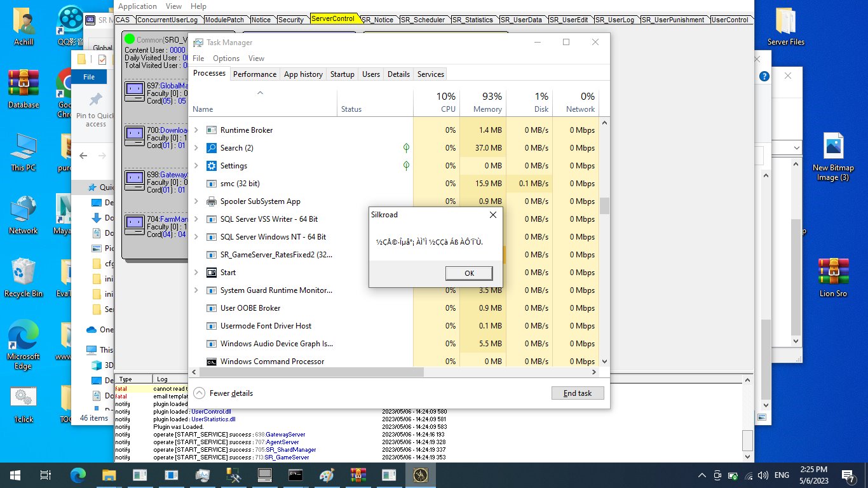Open Task Manager's Options menu

point(226,58)
